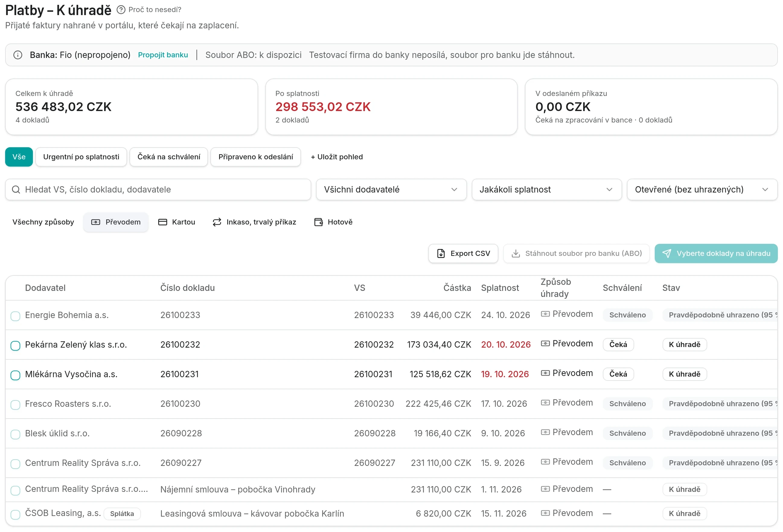This screenshot has width=783, height=532.
Task: Click the search magnifier icon
Action: [16, 190]
